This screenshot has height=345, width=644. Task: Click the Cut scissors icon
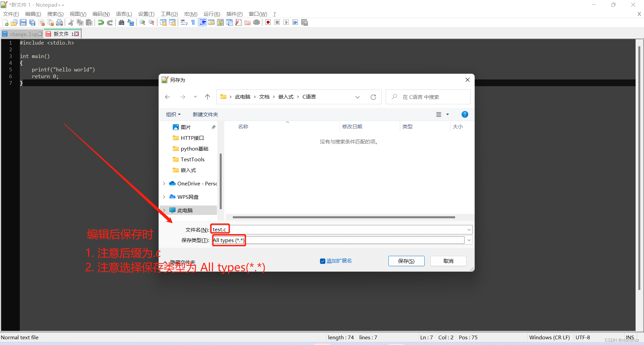point(71,22)
